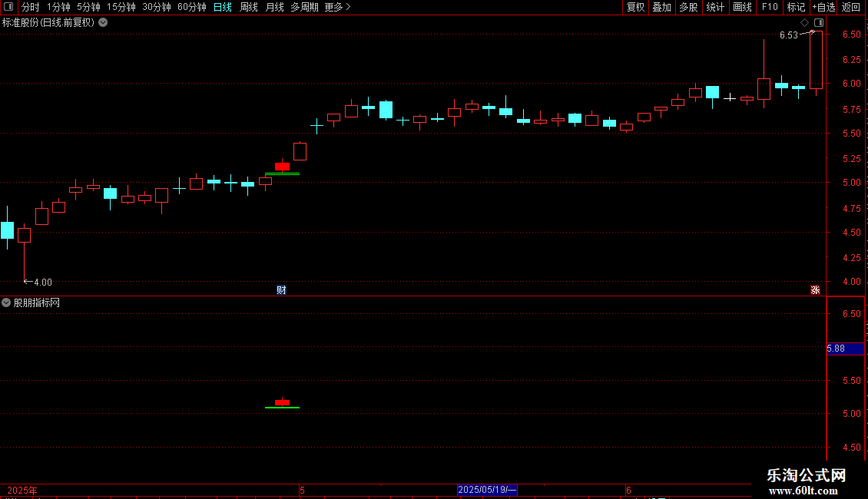Click the 4.00 low price label
The image size is (868, 499).
tap(42, 283)
